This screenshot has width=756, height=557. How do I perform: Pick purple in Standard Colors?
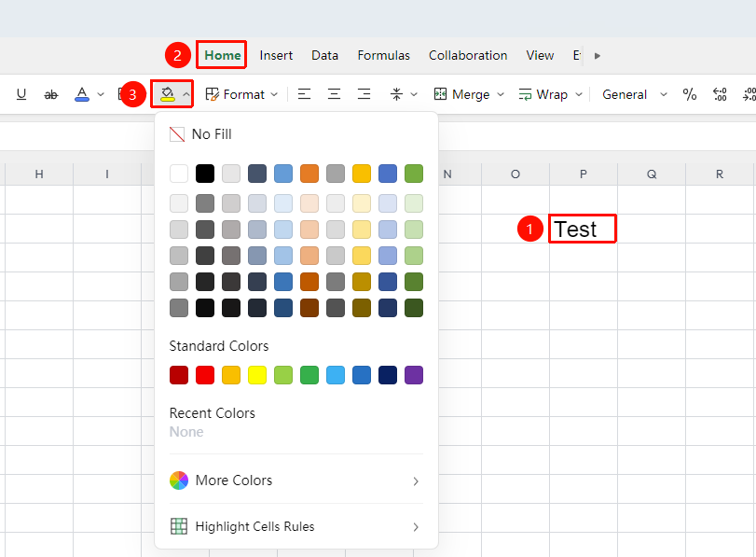[414, 375]
